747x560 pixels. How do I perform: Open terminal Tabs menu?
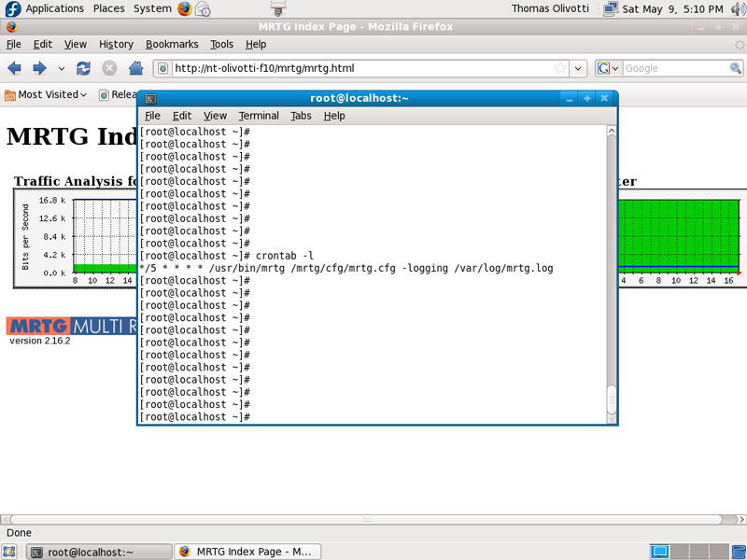click(x=301, y=116)
